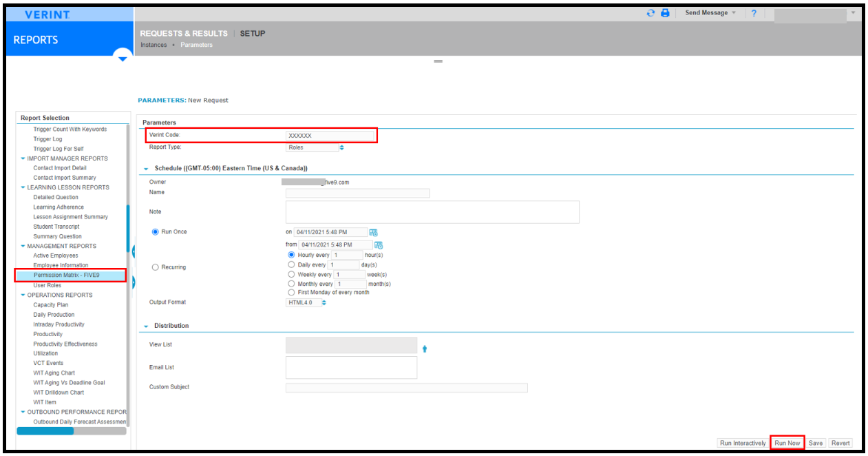Click the Run Once date field

(x=330, y=232)
